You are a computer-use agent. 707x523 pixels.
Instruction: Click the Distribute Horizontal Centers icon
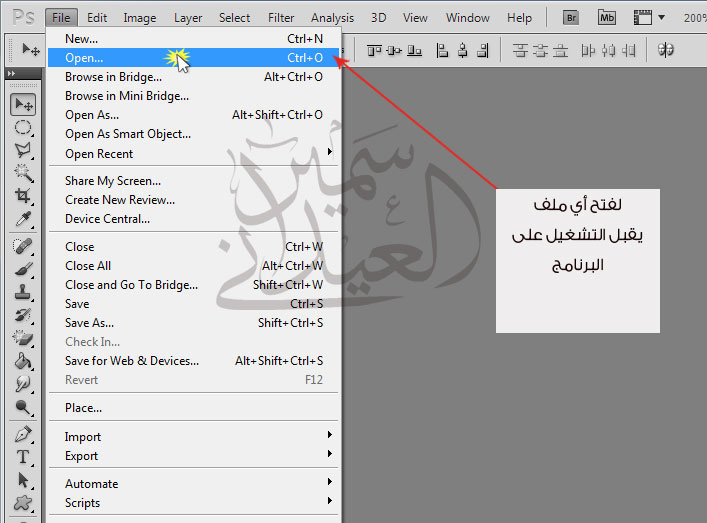[x=608, y=50]
